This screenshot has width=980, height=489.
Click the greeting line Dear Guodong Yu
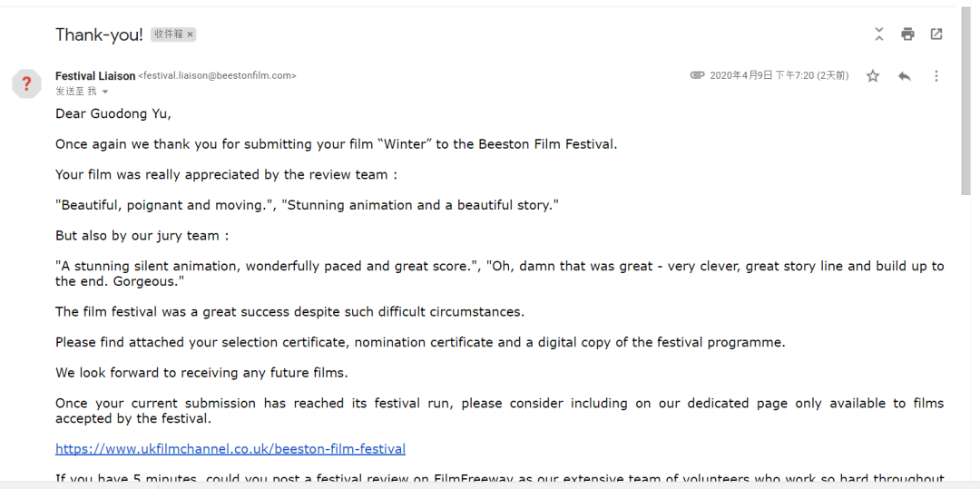113,113
